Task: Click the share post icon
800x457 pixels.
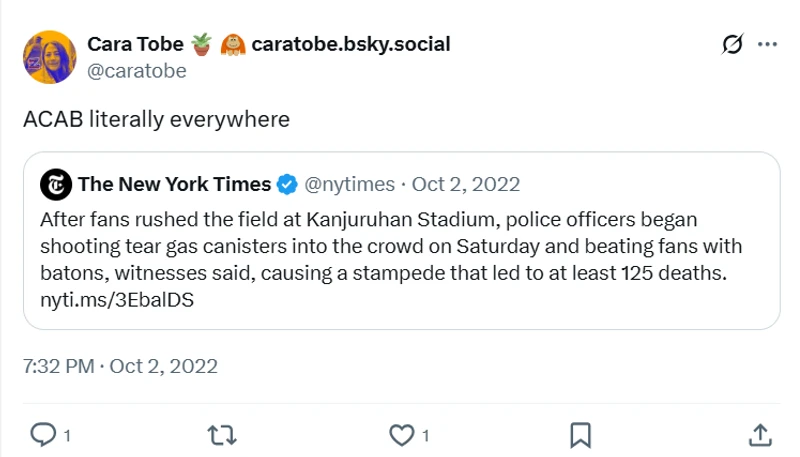Action: pyautogui.click(x=759, y=434)
